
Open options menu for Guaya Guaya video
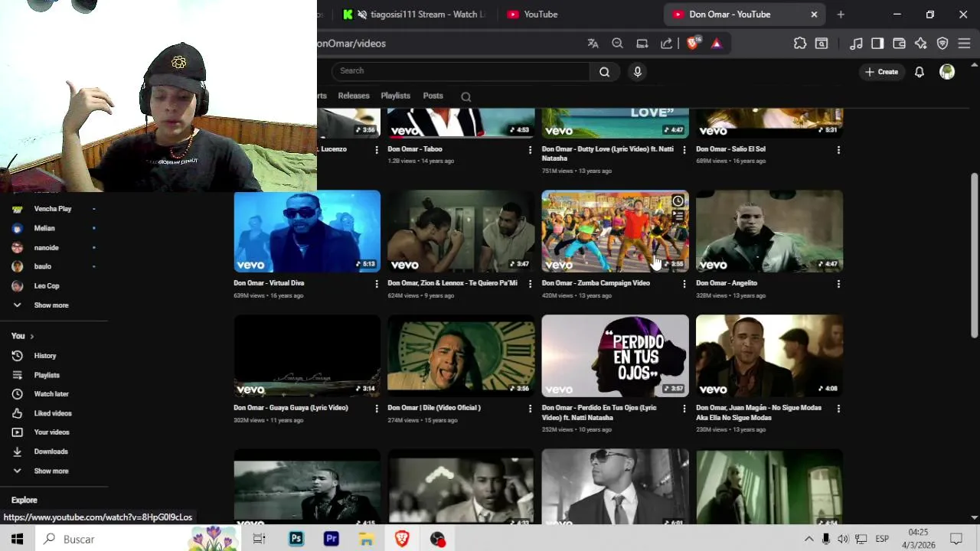[x=376, y=409]
